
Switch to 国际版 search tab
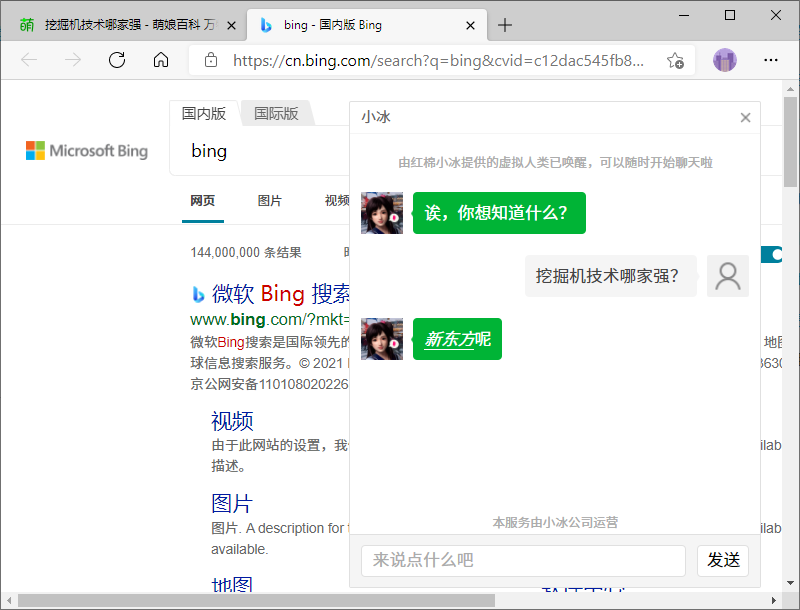pyautogui.click(x=276, y=114)
